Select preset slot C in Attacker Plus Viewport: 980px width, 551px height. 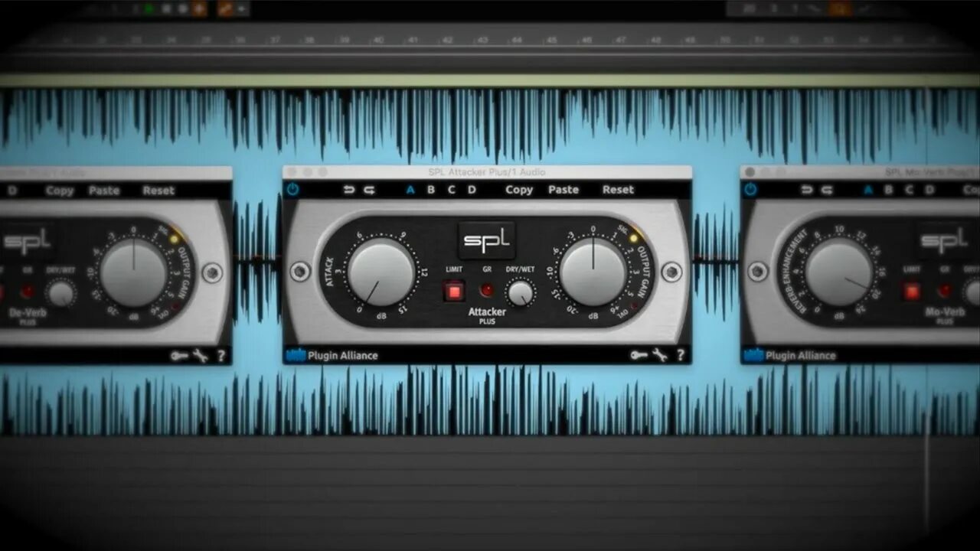(451, 190)
